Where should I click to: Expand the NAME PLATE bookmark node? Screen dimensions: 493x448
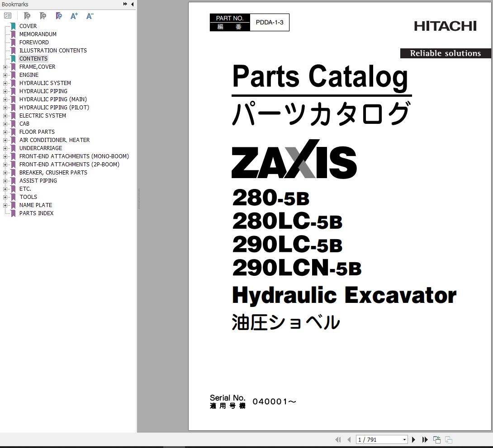(x=5, y=205)
